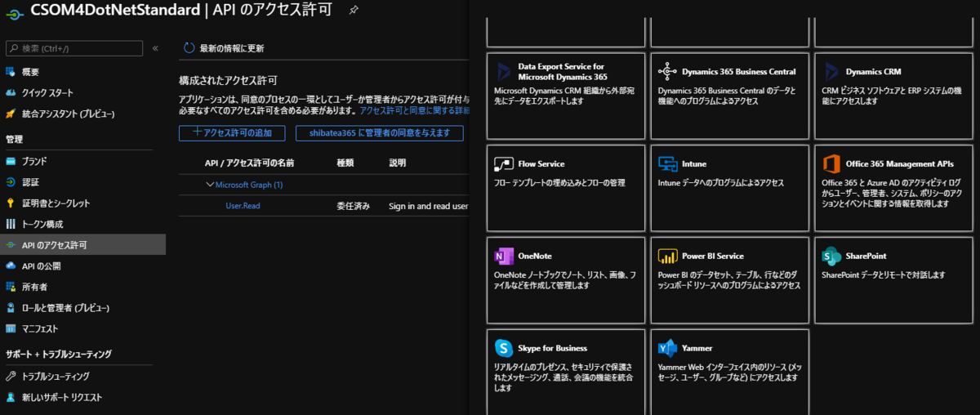Click the SharePoint icon
The height and width of the screenshot is (415, 980).
click(831, 256)
